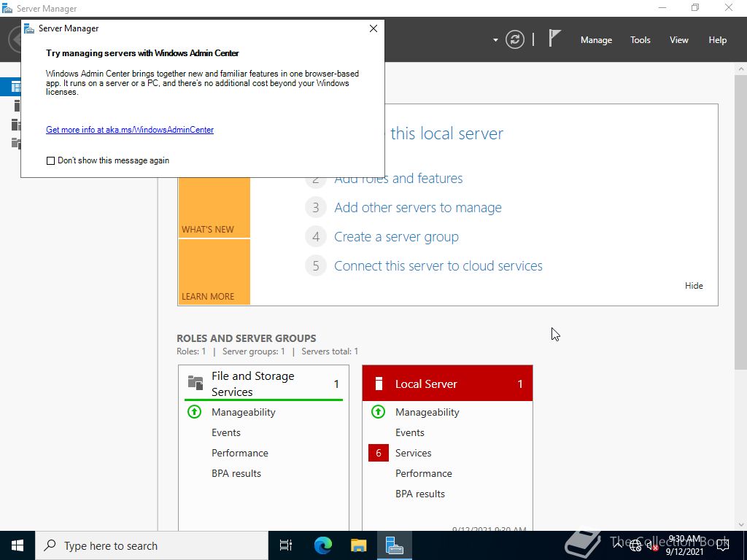Launch Microsoft Edge from the taskbar
Viewport: 747px width, 560px height.
[x=322, y=545]
